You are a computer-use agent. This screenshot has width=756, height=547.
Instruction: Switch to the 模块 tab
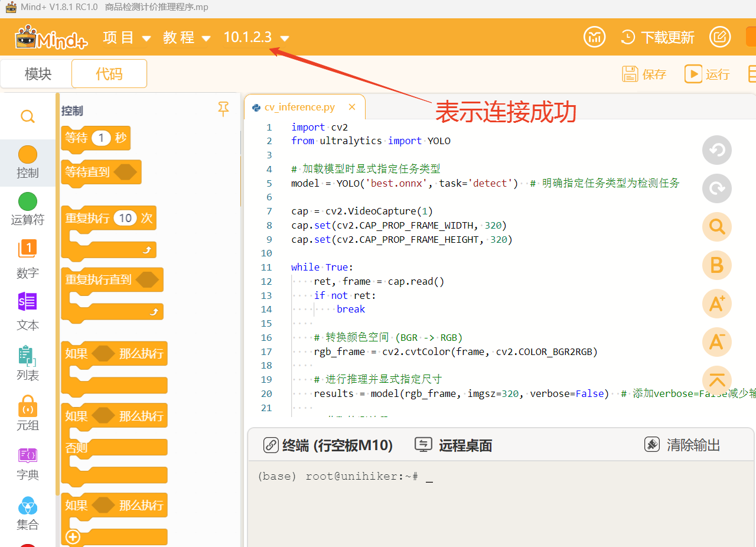[x=38, y=74]
